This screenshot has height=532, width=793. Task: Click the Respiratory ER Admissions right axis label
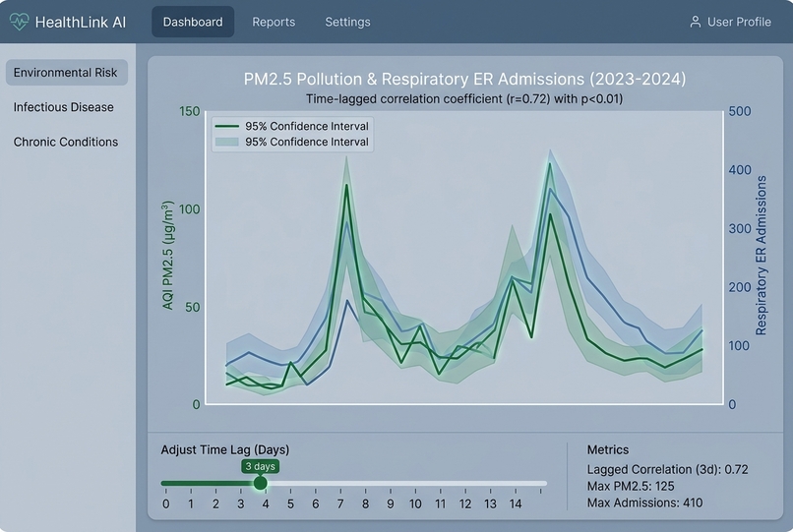click(761, 256)
